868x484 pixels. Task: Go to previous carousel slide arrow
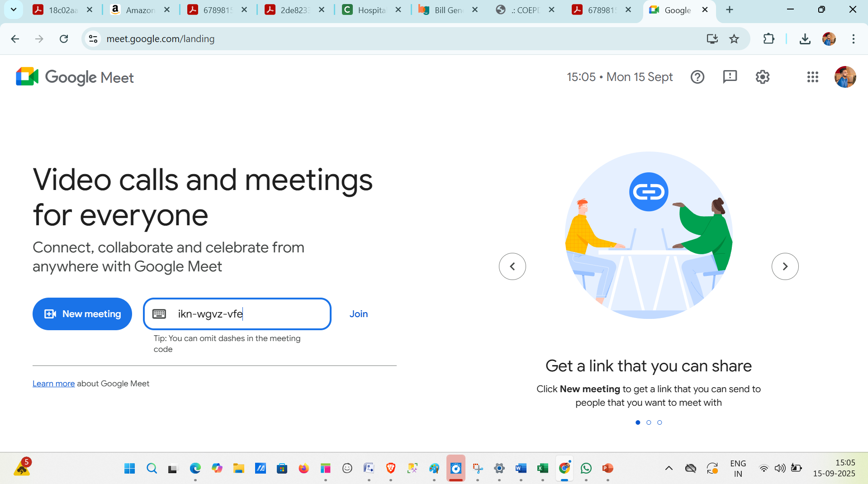pyautogui.click(x=512, y=266)
